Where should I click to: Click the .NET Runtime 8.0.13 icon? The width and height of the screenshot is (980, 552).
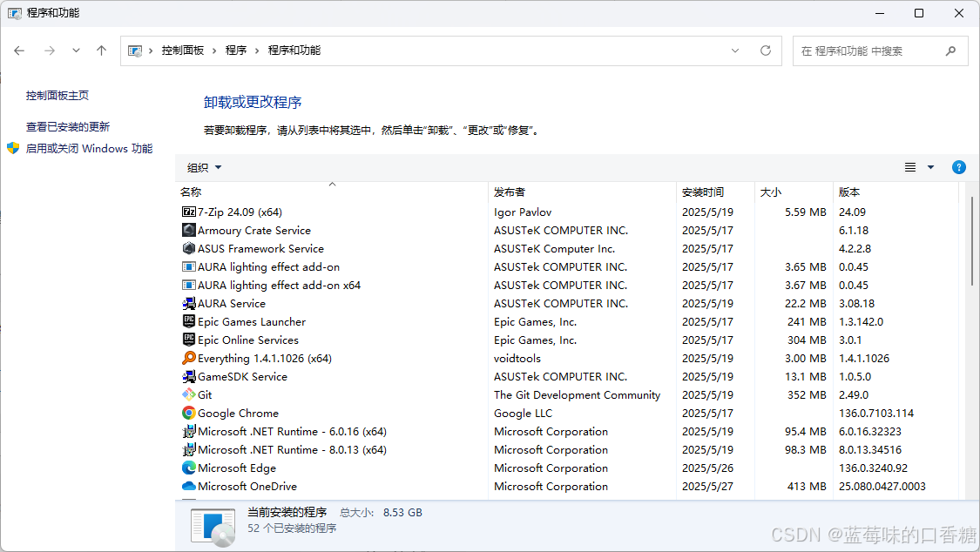[x=189, y=449]
